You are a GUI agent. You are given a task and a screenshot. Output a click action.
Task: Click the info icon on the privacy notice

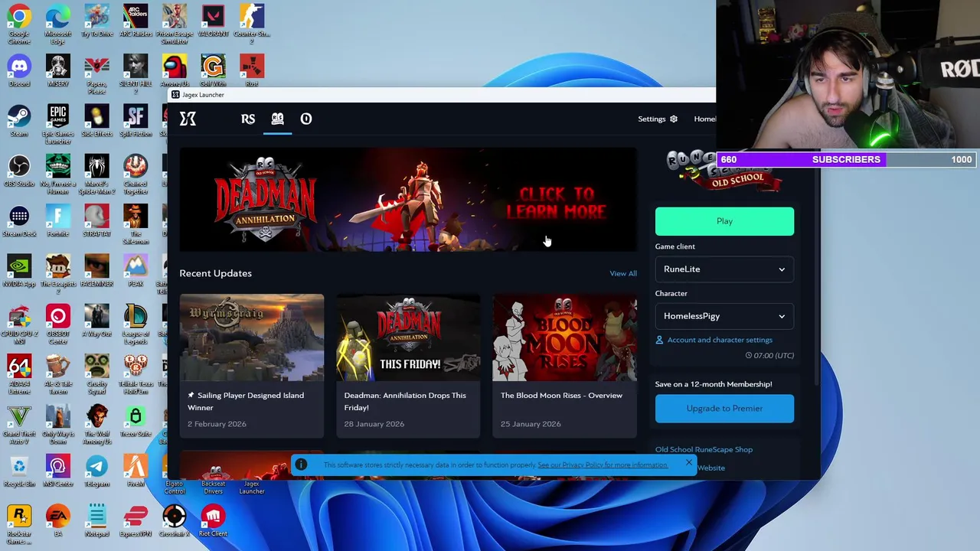pos(301,465)
